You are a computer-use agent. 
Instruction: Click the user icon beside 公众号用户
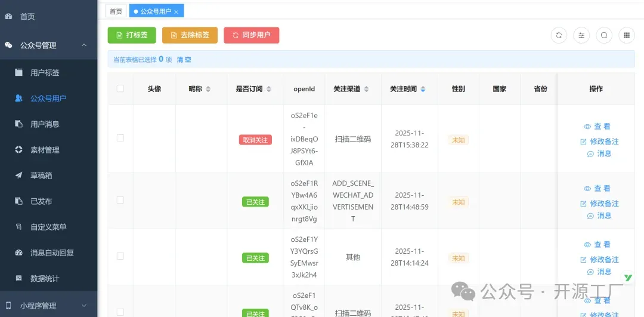18,99
